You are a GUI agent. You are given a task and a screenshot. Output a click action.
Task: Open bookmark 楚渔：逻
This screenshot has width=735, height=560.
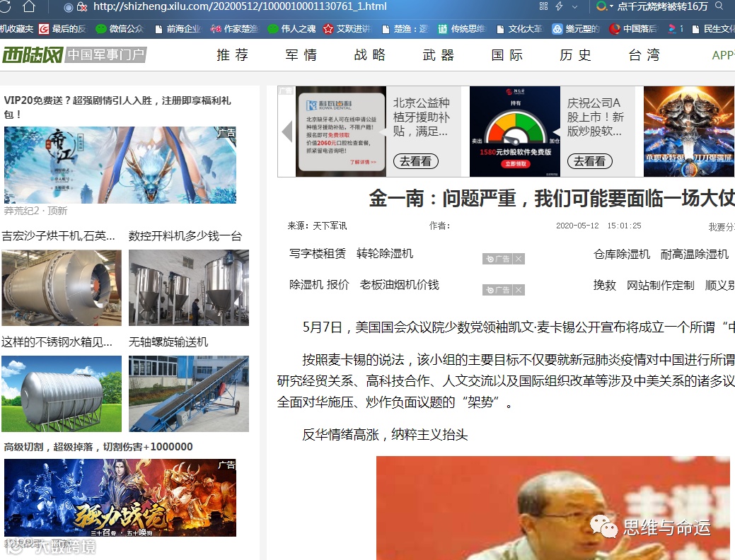click(x=405, y=28)
